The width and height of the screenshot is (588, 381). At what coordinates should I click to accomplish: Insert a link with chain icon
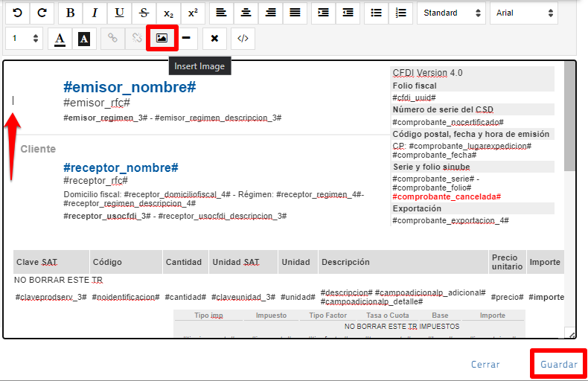112,38
